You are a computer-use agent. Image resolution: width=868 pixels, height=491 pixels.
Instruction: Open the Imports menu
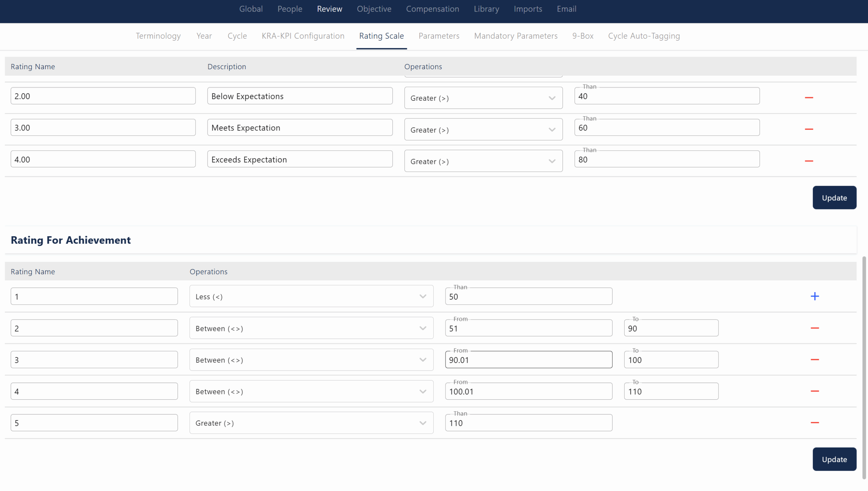coord(528,9)
